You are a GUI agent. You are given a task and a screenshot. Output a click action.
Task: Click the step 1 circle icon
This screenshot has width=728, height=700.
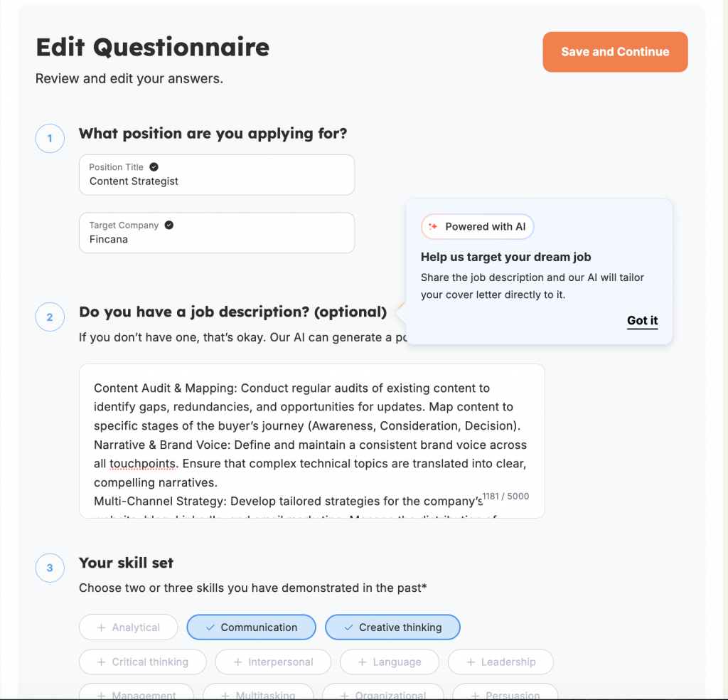pos(49,139)
